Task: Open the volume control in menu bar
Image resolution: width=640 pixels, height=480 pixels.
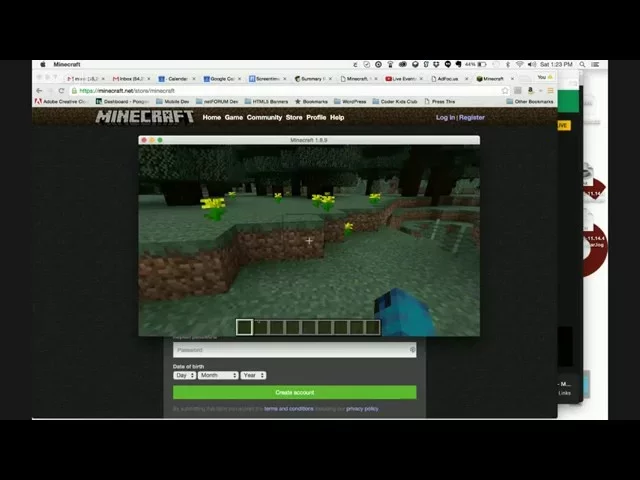Action: (532, 64)
